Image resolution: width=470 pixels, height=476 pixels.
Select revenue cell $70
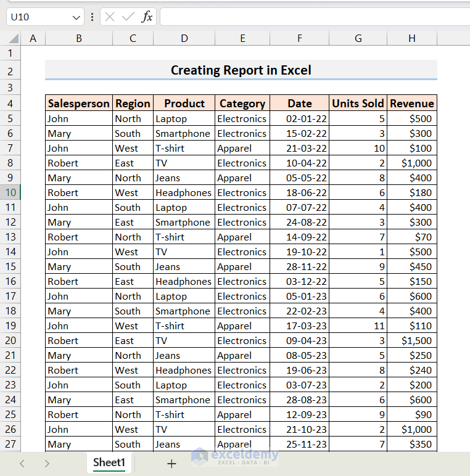pyautogui.click(x=412, y=237)
